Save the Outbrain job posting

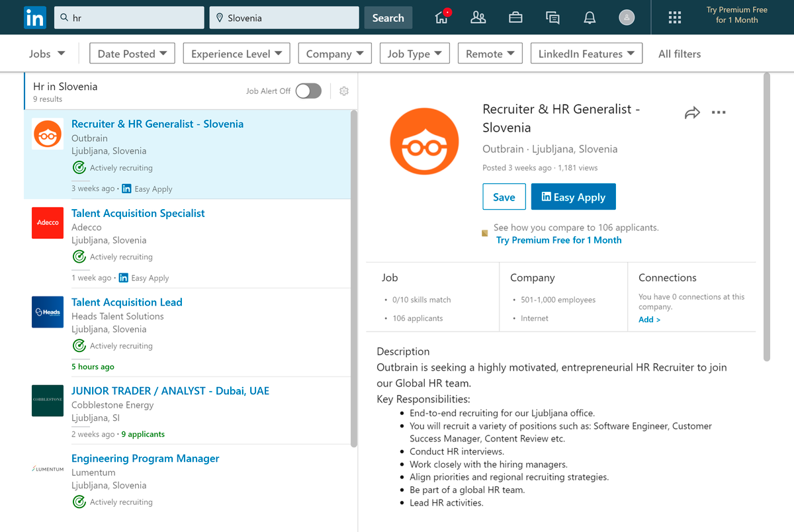[x=504, y=197]
